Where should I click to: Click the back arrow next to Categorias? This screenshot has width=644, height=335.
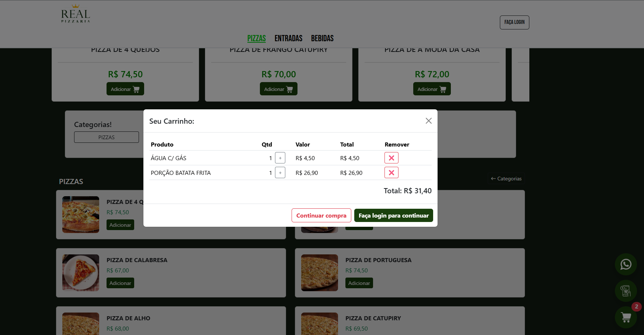pyautogui.click(x=493, y=178)
